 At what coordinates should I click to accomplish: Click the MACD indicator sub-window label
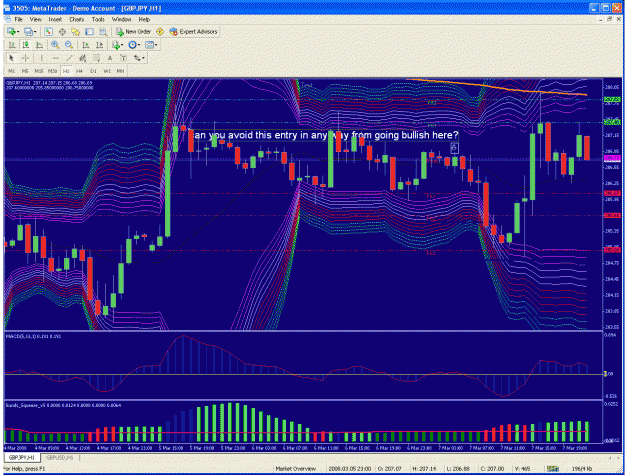click(33, 337)
